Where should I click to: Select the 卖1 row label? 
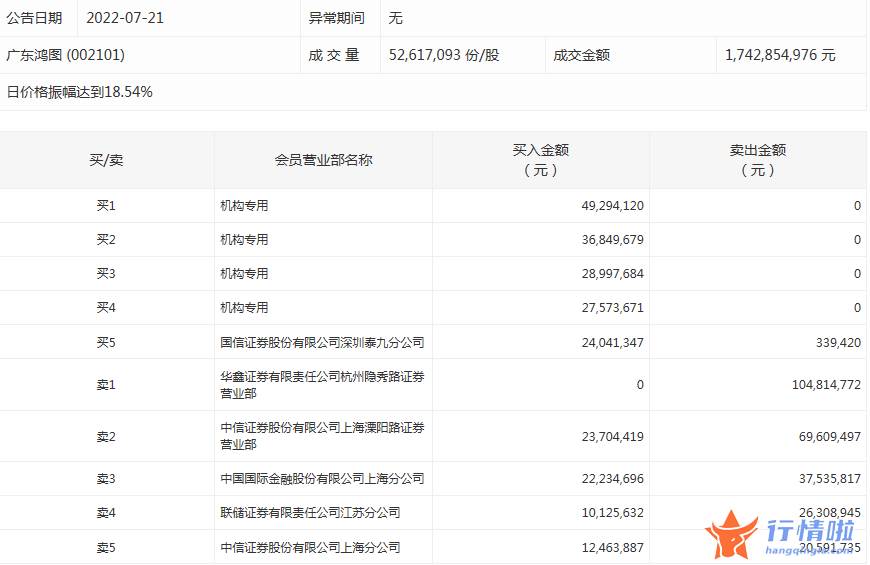106,385
